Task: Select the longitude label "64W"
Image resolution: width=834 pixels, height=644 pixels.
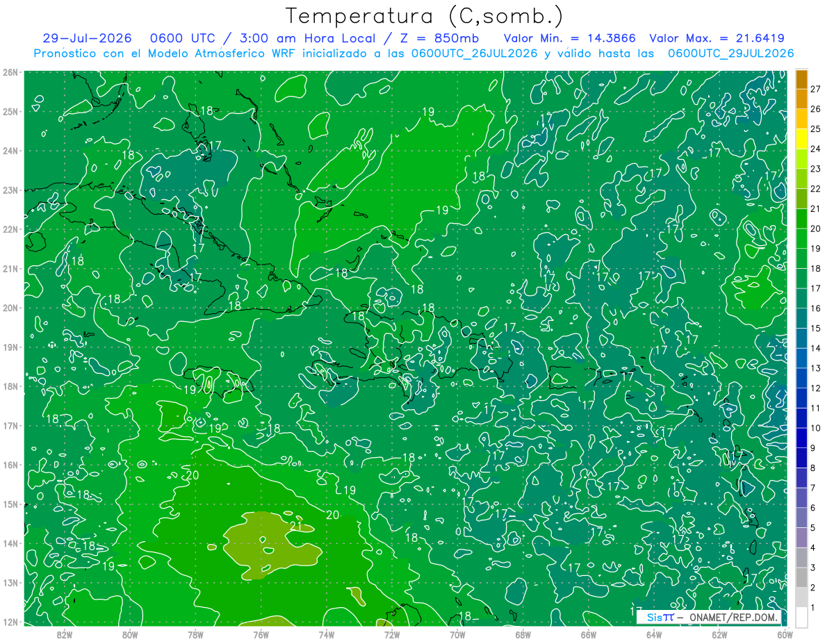Action: [x=654, y=634]
